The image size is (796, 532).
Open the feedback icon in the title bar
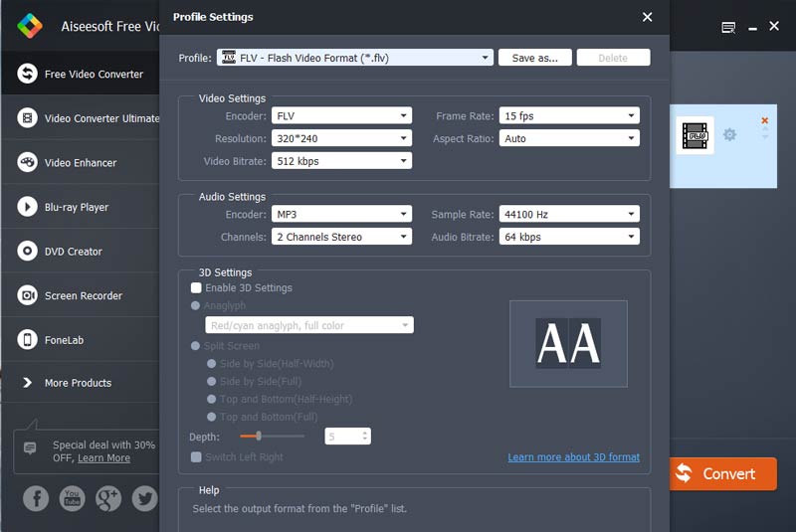[x=729, y=27]
